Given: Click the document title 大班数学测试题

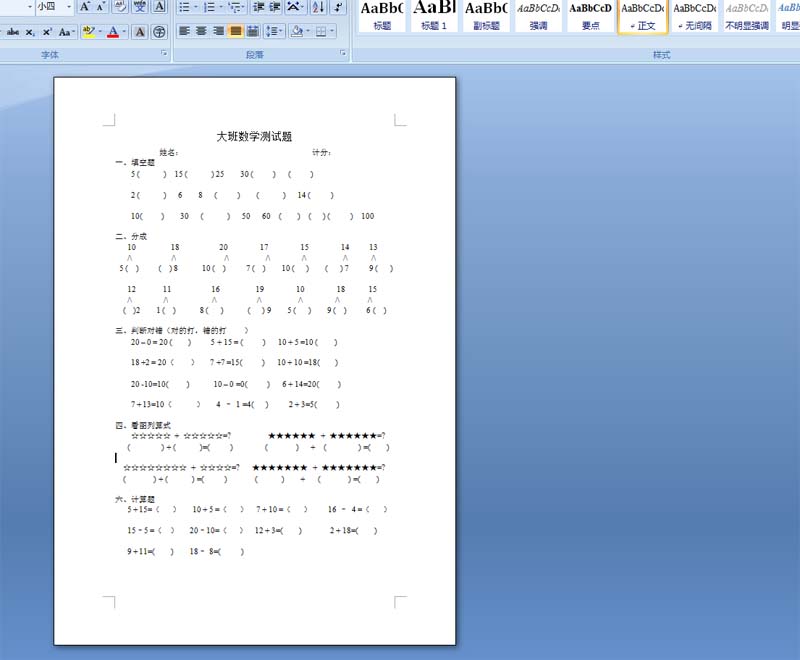Looking at the screenshot, I should click(x=254, y=136).
